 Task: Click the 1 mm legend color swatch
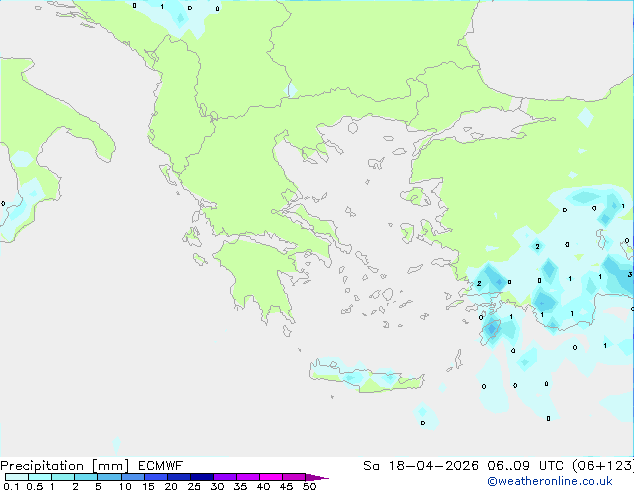tap(63, 477)
